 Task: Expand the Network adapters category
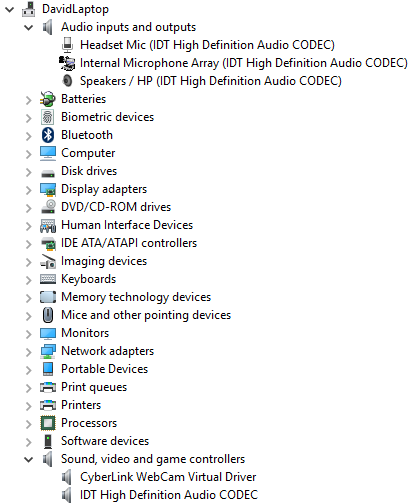pyautogui.click(x=29, y=352)
